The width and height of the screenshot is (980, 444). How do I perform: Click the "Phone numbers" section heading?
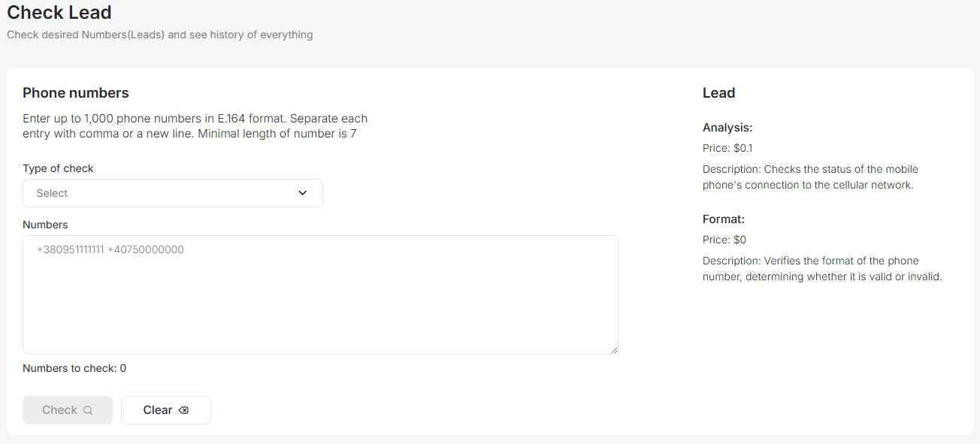(76, 93)
